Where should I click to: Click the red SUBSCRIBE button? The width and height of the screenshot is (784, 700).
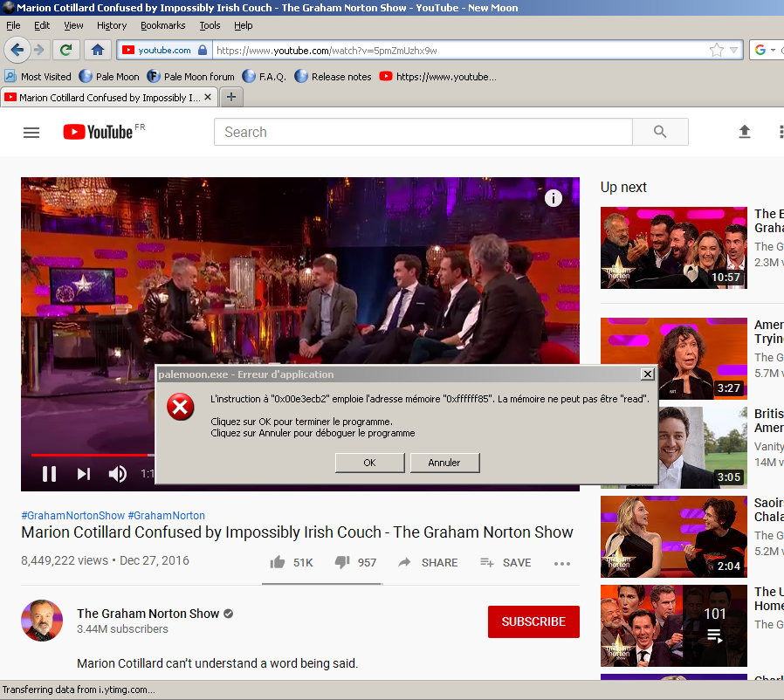tap(533, 621)
